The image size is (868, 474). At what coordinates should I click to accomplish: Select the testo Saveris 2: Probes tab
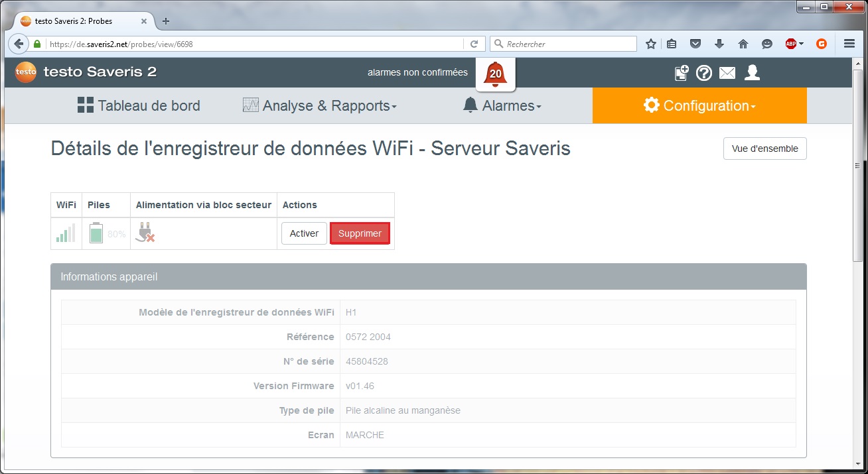(x=82, y=21)
